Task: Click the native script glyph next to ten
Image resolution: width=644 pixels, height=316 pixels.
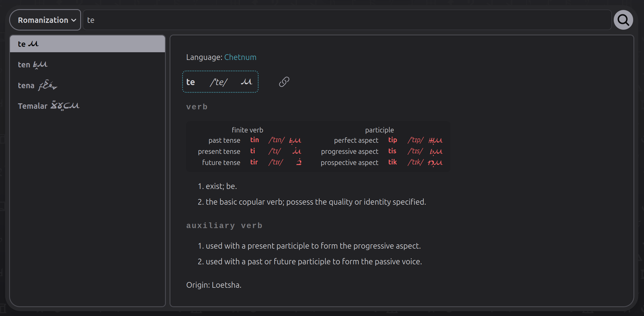Action: 41,64
